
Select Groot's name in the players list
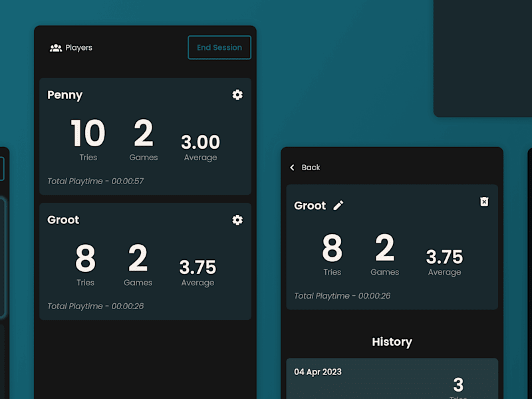[63, 220]
